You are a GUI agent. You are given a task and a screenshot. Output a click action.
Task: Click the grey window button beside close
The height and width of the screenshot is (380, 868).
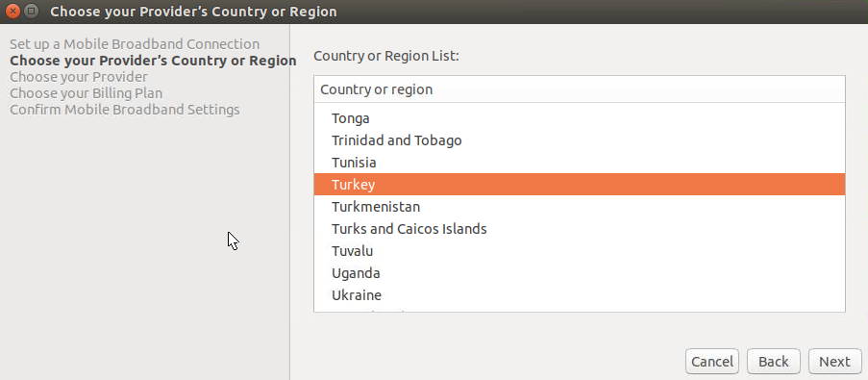click(x=32, y=12)
